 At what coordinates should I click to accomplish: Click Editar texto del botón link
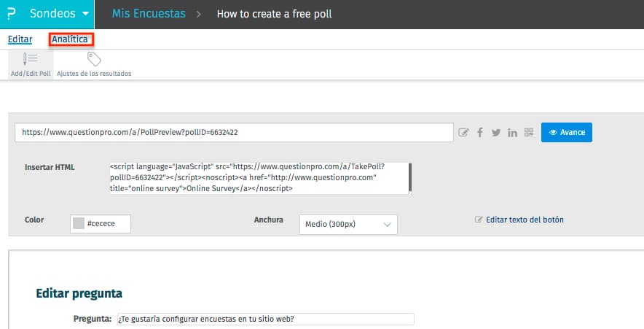click(x=525, y=220)
